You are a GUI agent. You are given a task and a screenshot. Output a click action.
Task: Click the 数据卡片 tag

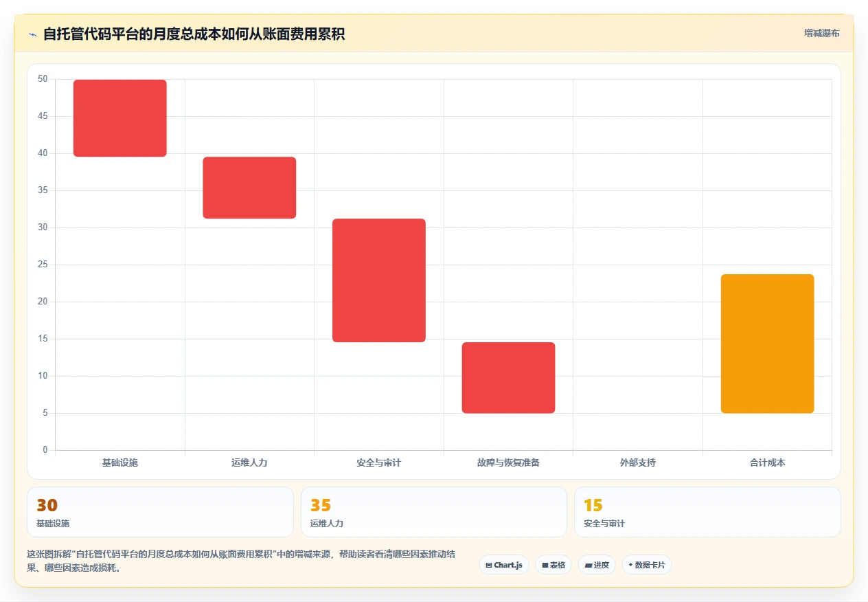[647, 565]
